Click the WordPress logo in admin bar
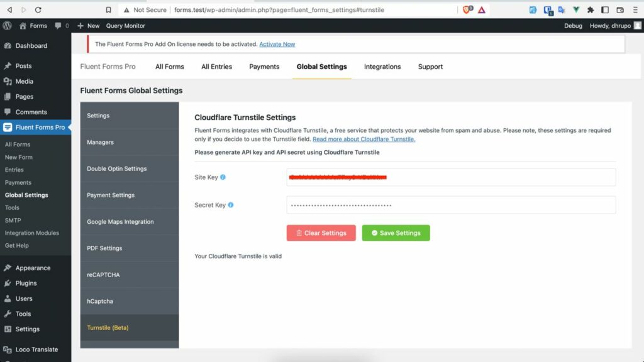Image resolution: width=644 pixels, height=362 pixels. (7, 25)
